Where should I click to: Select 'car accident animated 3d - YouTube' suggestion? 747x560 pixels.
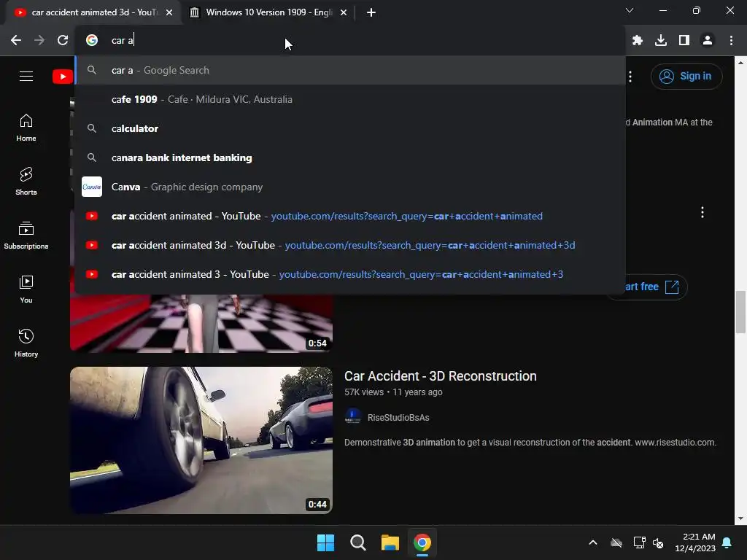(x=350, y=245)
